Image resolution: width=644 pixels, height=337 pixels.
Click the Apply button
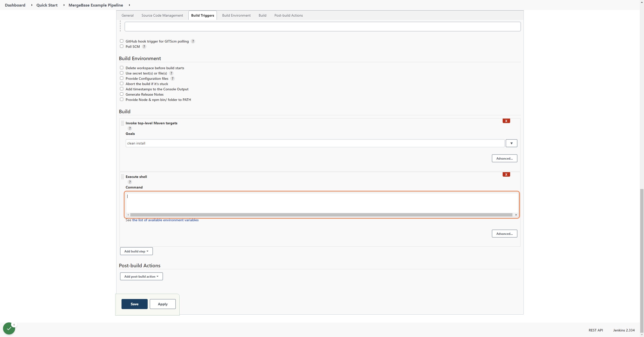(x=163, y=304)
